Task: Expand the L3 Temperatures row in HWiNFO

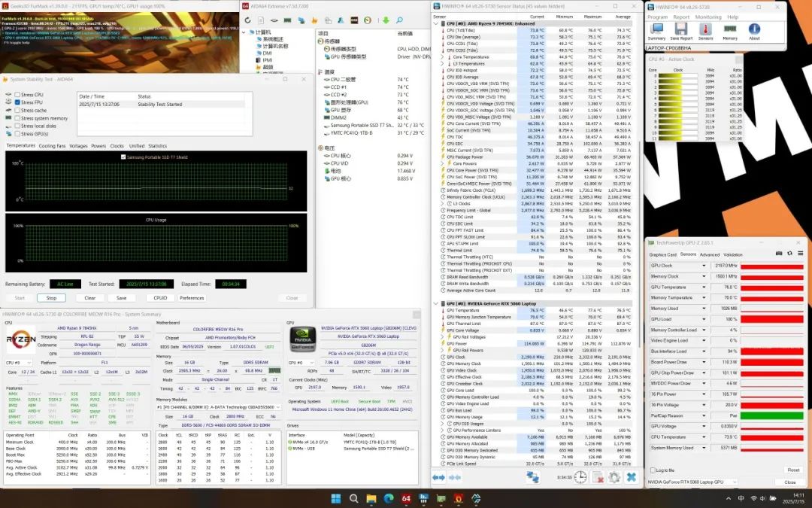Action: tap(443, 64)
